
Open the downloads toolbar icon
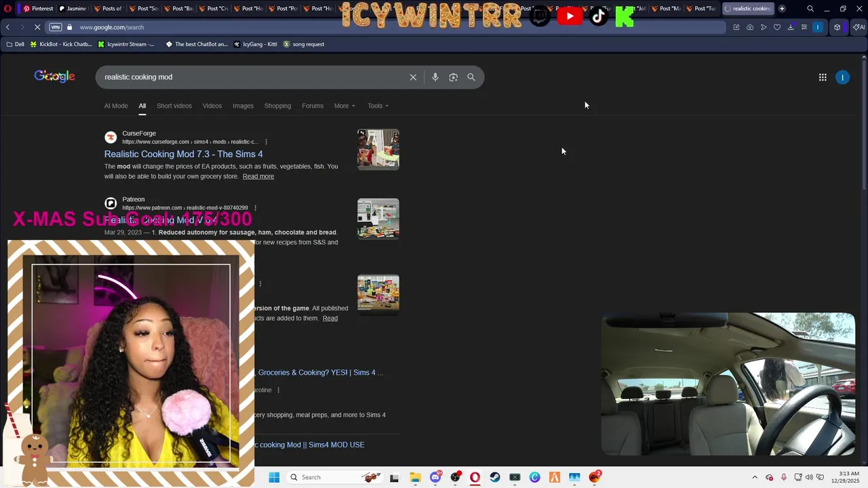coord(791,27)
